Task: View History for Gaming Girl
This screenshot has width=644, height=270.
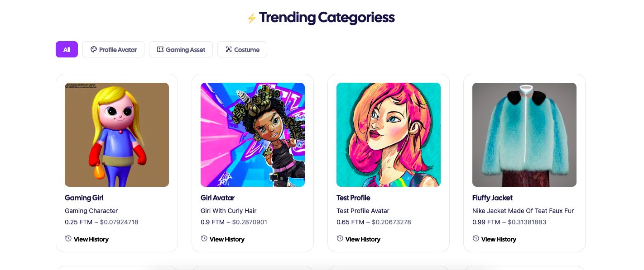Action: pos(87,239)
